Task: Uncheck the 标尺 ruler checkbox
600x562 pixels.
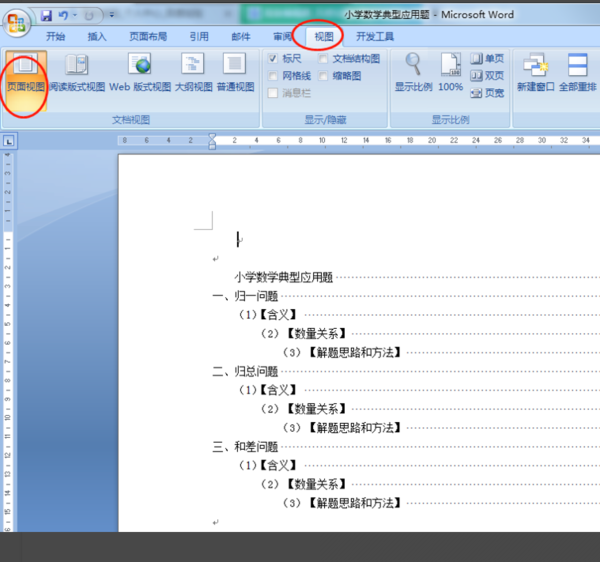Action: coord(272,59)
